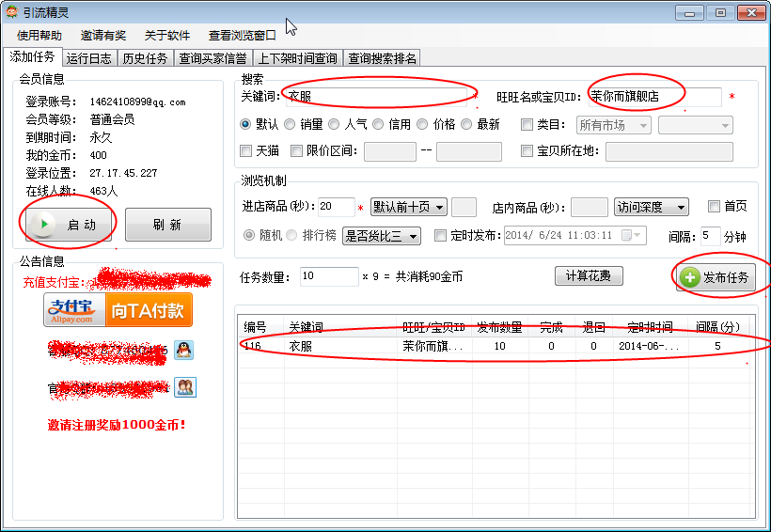Click the Alipay pay-to-TA banner
Image resolution: width=771 pixels, height=532 pixels.
(x=118, y=310)
